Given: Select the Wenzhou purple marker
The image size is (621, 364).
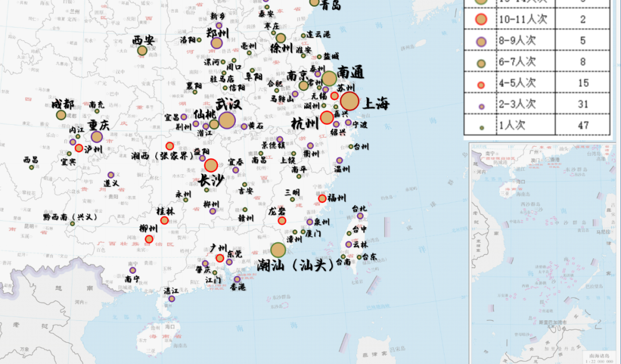Looking at the screenshot, I should 339,160.
